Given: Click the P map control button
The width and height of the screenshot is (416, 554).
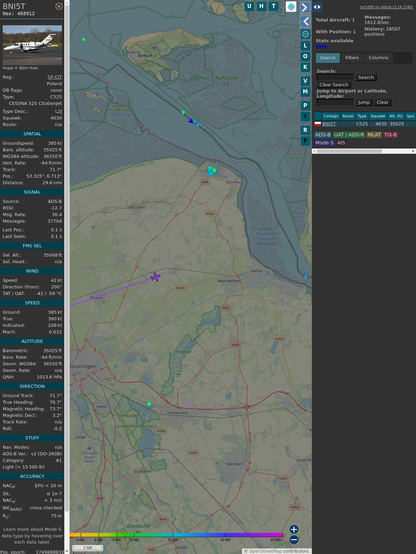Looking at the screenshot, I should coord(305,105).
